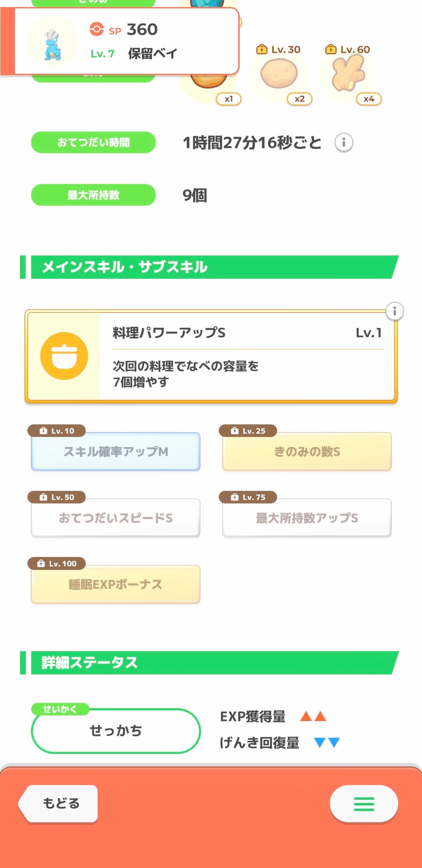Select the スキル確率アップM sub skill
The image size is (422, 868).
115,452
